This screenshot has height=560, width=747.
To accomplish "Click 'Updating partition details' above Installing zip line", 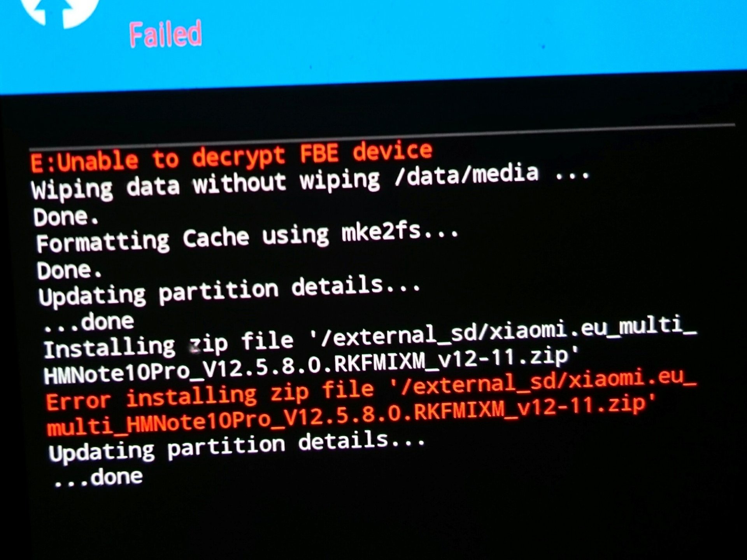I will 230,291.
